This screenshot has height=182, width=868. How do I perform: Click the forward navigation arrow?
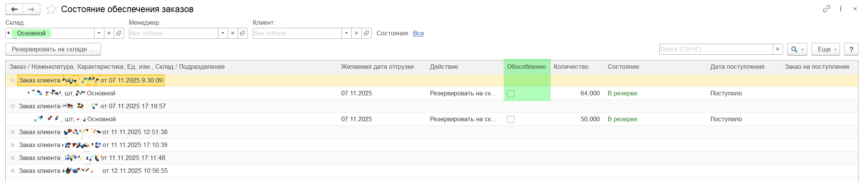tap(32, 9)
